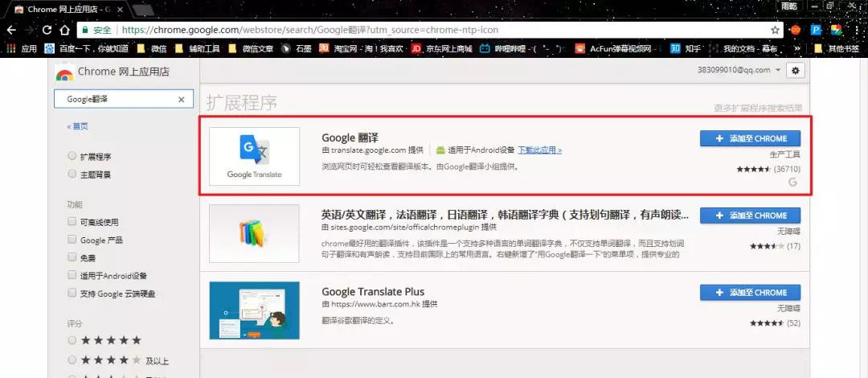Expand the bookmarks overflow chevron
This screenshot has width=868, height=378.
tap(798, 49)
